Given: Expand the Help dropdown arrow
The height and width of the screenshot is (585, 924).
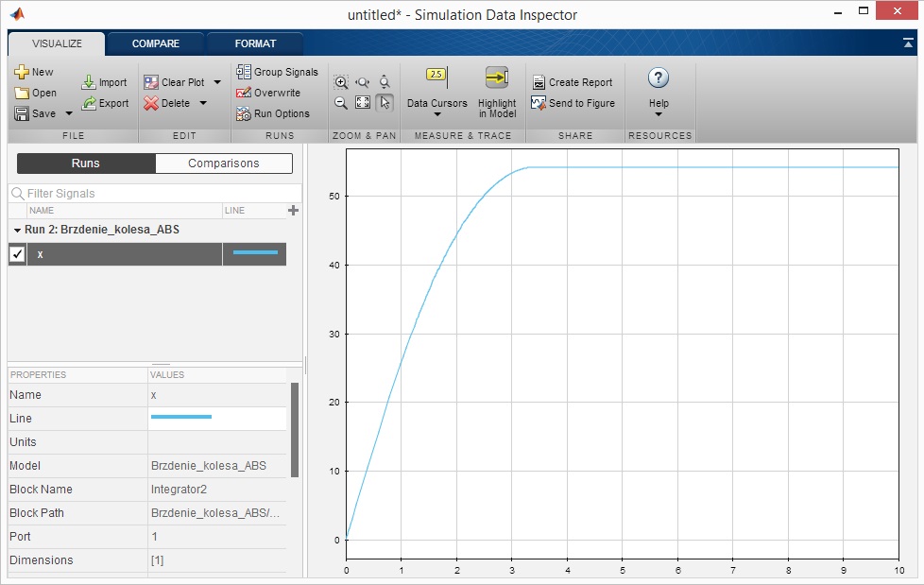Looking at the screenshot, I should [x=659, y=114].
